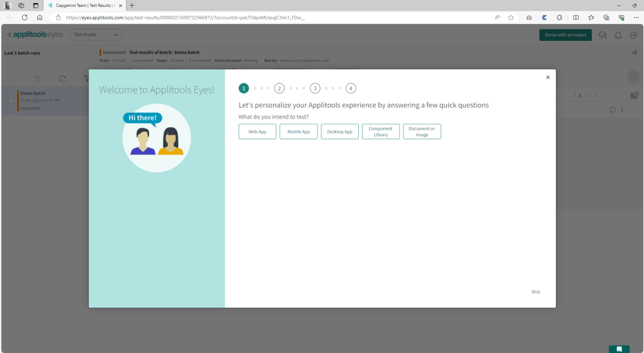The height and width of the screenshot is (353, 644).
Task: Jump to step 4 of the wizard
Action: coord(351,88)
